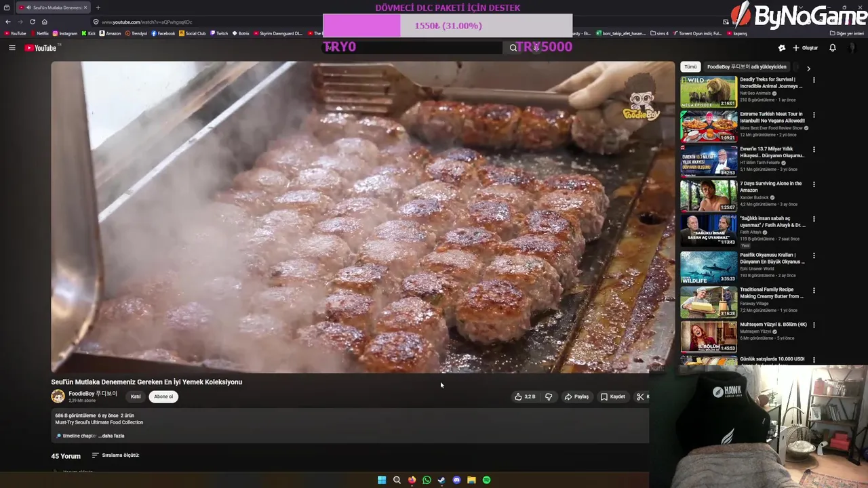
Task: Open the Instagram bookmark
Action: 65,33
